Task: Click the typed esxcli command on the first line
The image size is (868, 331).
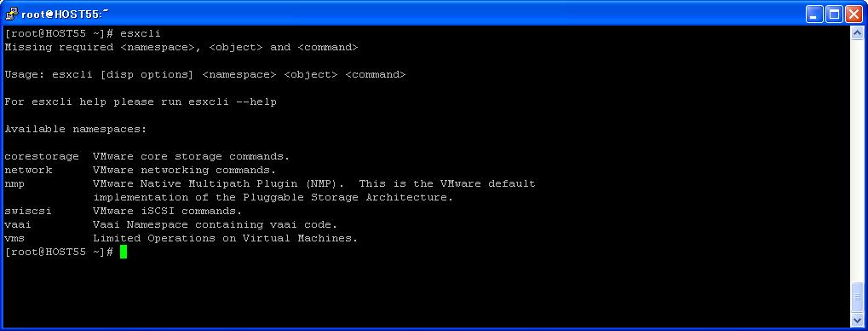Action: (x=141, y=33)
